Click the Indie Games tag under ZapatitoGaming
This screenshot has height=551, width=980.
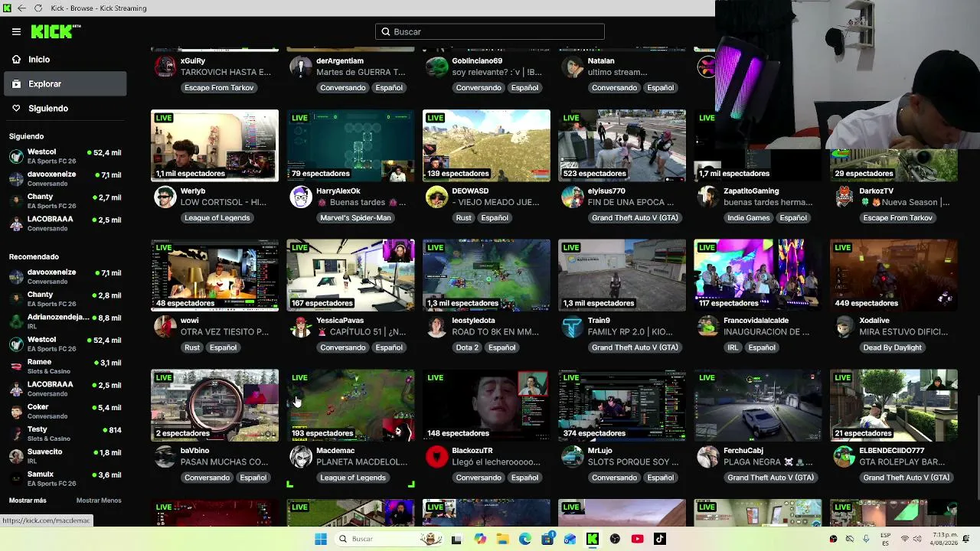(x=749, y=218)
